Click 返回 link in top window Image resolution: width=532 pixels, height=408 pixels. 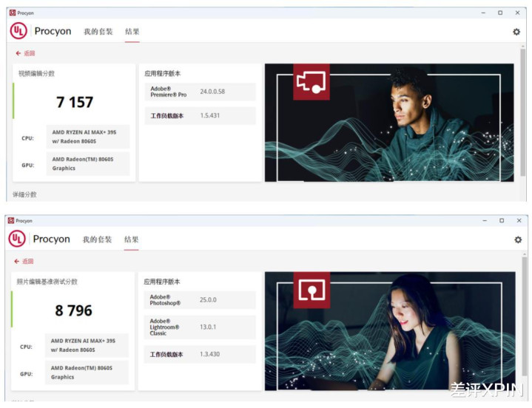(x=30, y=53)
